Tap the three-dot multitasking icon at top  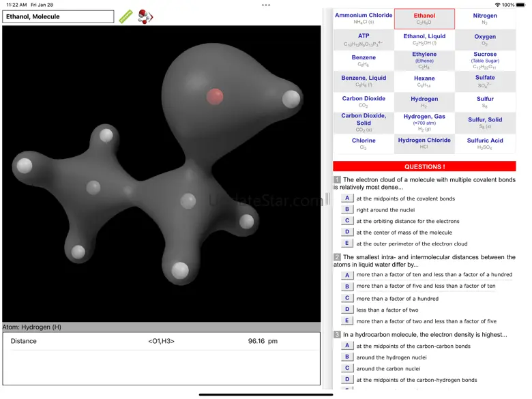click(266, 5)
